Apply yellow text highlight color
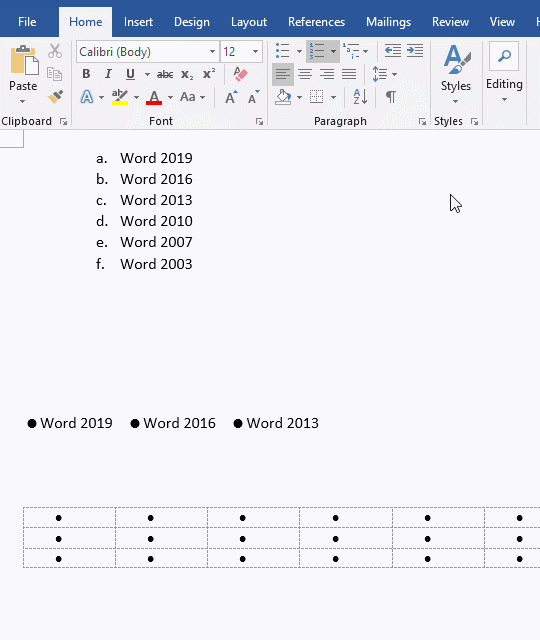Viewport: 540px width, 640px height. coord(120,97)
